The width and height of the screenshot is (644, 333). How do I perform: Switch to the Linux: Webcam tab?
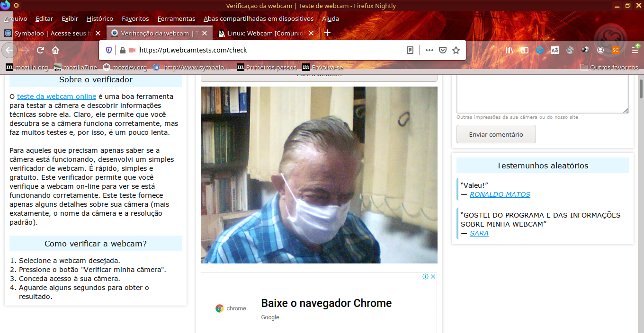point(265,33)
